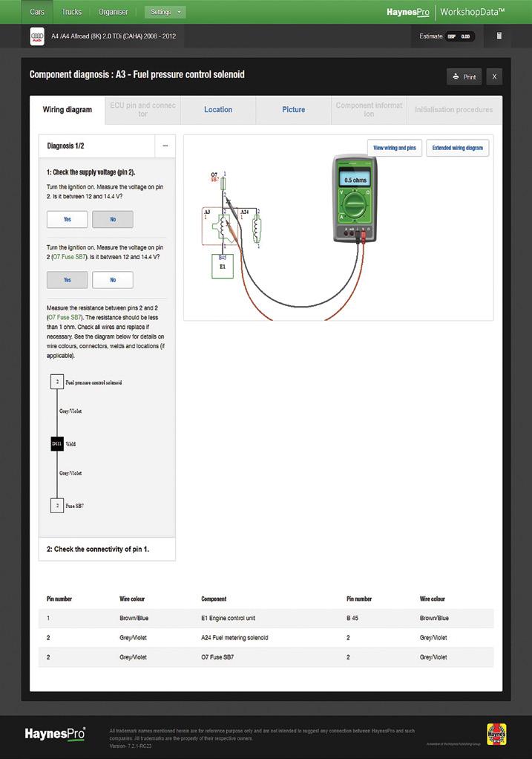Switch to Component information tab
The image size is (532, 759).
tap(369, 109)
